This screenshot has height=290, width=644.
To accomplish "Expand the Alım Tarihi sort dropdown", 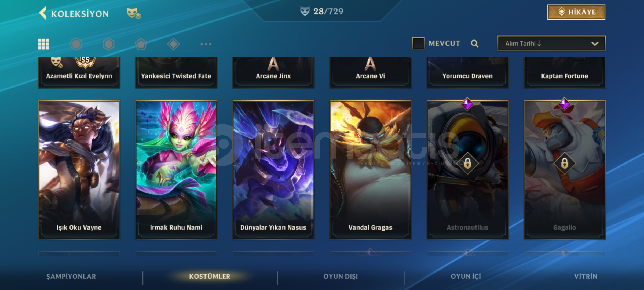I will coord(551,44).
